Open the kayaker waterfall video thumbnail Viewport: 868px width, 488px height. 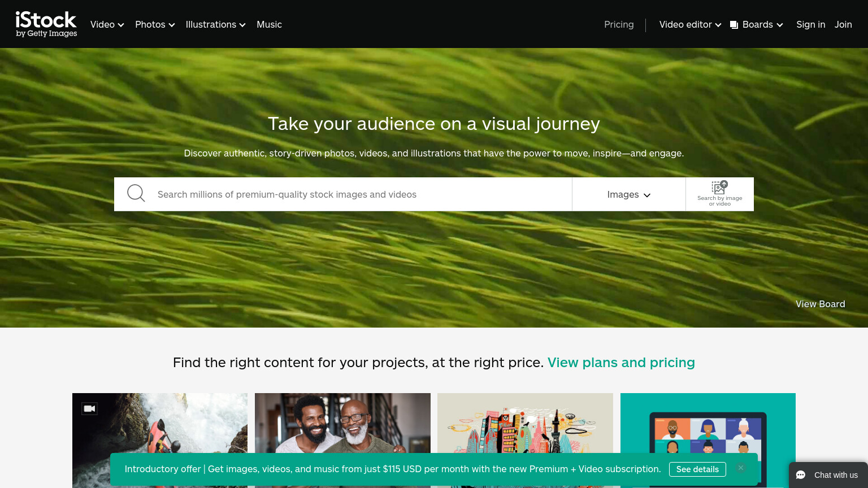click(160, 441)
